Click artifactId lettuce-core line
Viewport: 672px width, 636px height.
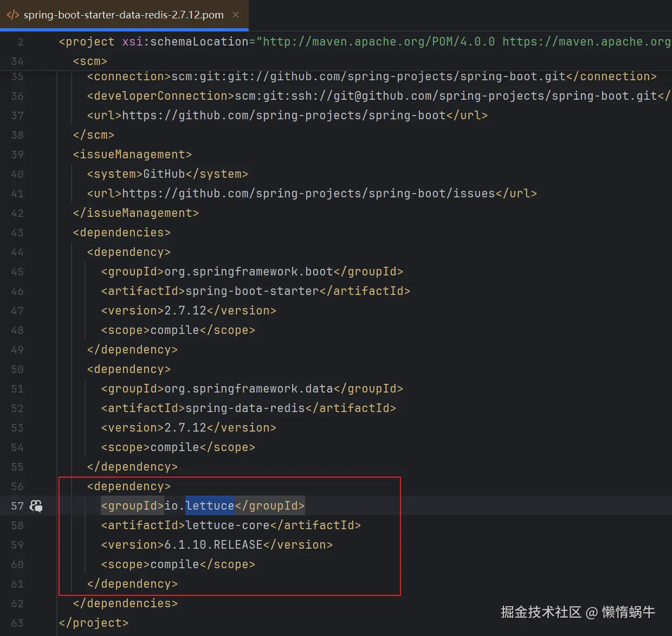pyautogui.click(x=231, y=525)
